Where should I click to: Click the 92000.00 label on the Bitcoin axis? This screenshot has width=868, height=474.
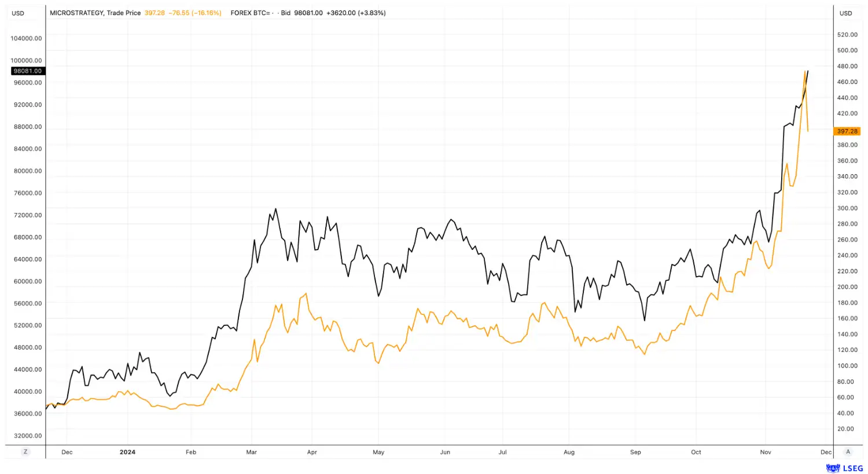(x=28, y=105)
